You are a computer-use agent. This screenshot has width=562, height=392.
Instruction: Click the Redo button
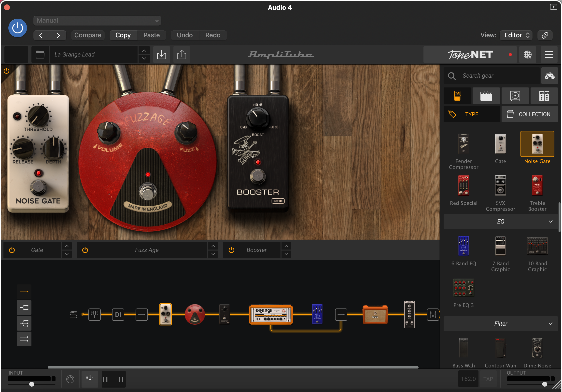(x=213, y=35)
